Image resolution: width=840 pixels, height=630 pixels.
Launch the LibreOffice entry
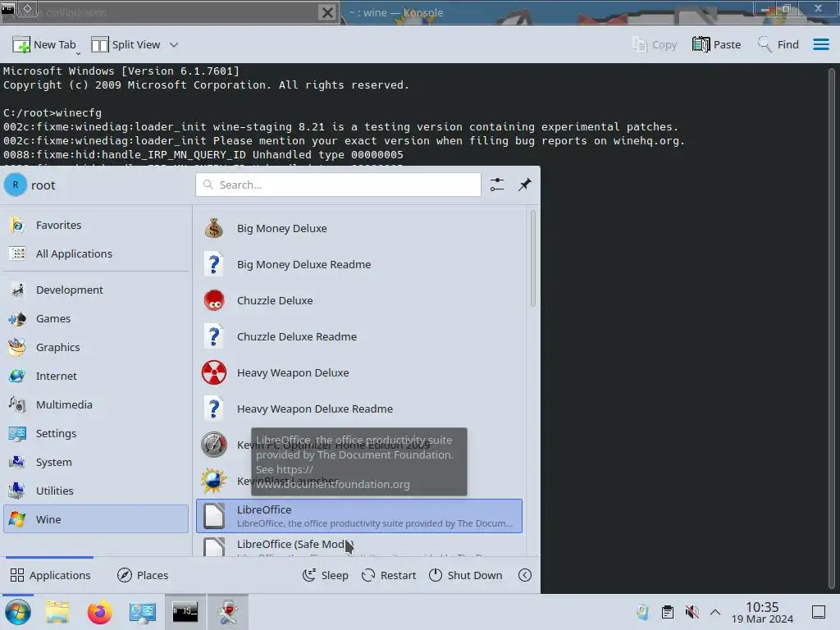point(359,516)
